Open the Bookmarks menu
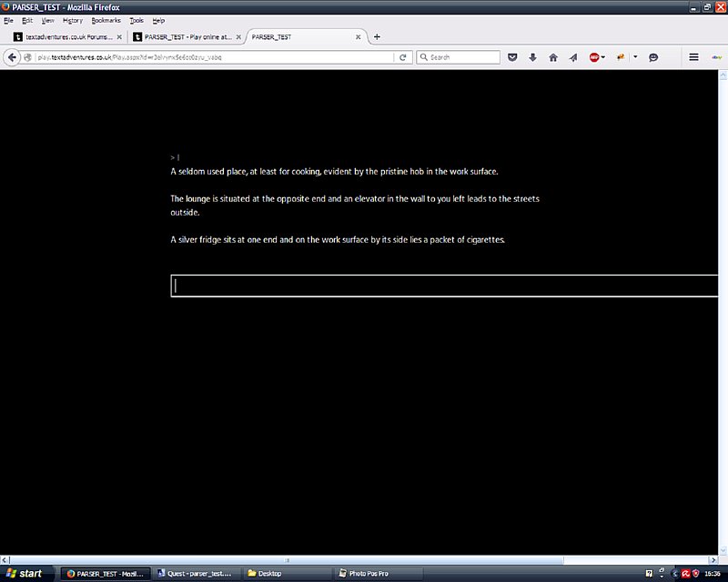This screenshot has height=582, width=728. click(x=106, y=19)
